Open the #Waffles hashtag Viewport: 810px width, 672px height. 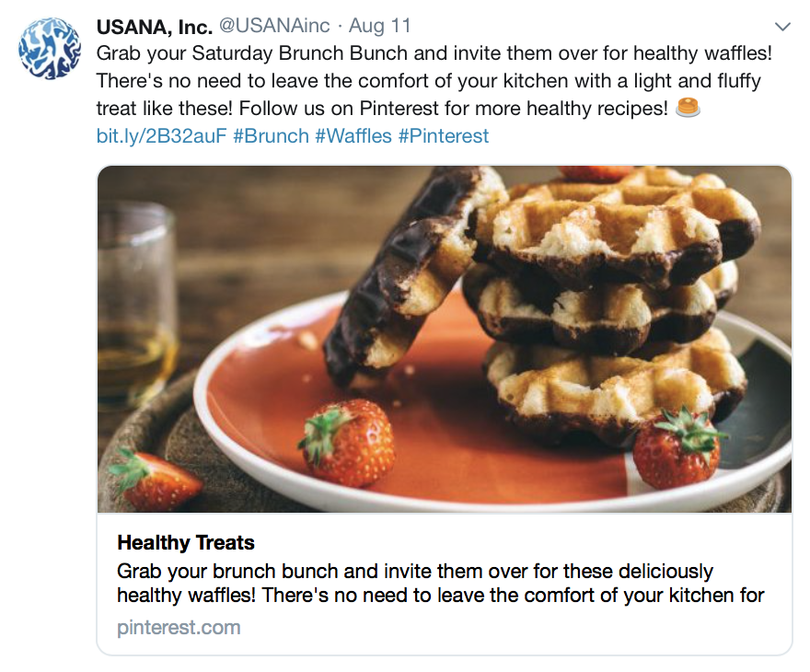[x=353, y=136]
